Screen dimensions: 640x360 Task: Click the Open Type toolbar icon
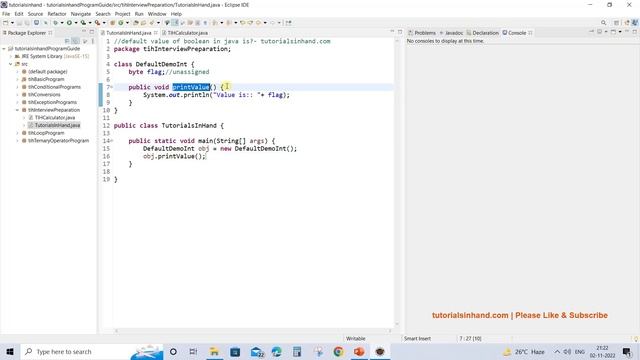[136, 23]
